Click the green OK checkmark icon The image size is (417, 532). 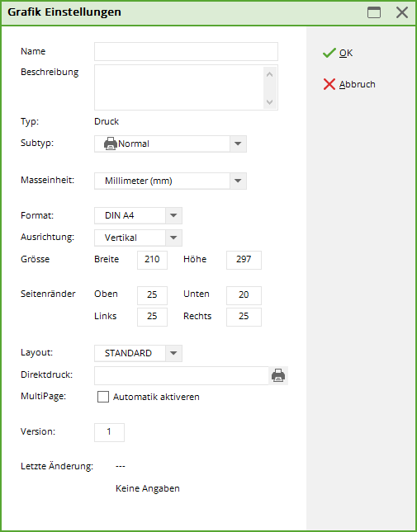329,53
